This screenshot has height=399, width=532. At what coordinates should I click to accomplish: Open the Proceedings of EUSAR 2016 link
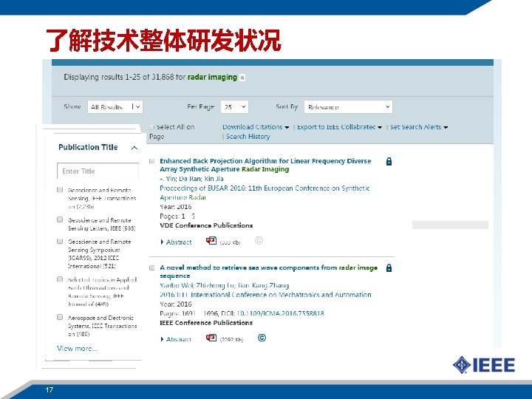point(265,193)
